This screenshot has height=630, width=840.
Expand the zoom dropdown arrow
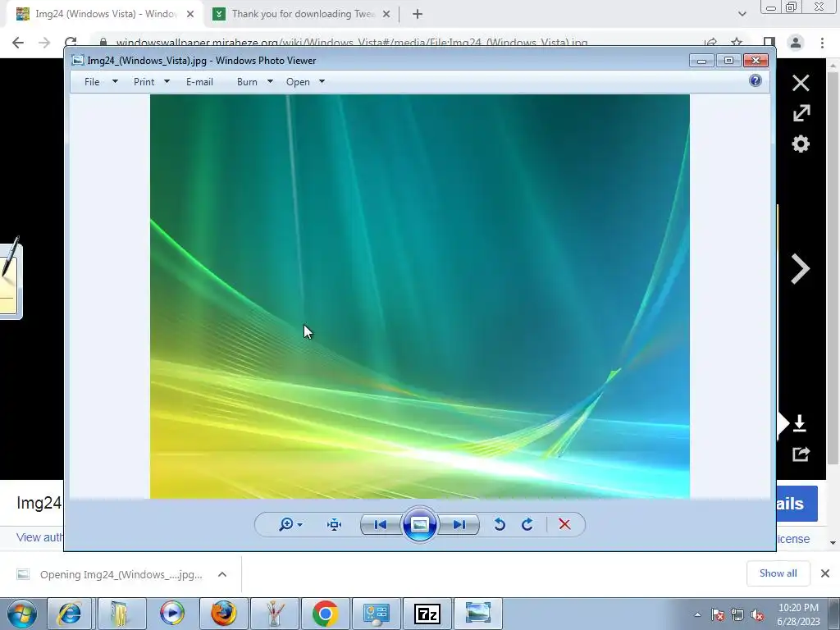(x=300, y=525)
